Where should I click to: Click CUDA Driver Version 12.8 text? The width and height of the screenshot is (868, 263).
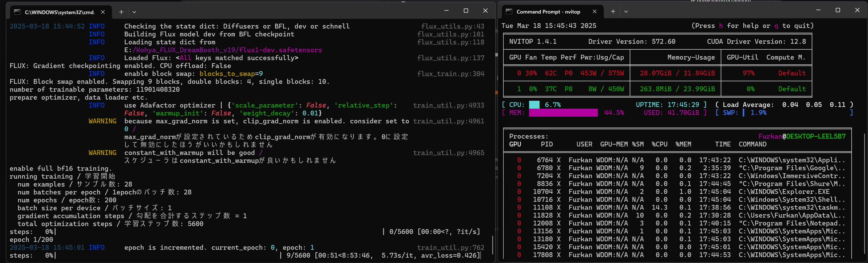(756, 41)
